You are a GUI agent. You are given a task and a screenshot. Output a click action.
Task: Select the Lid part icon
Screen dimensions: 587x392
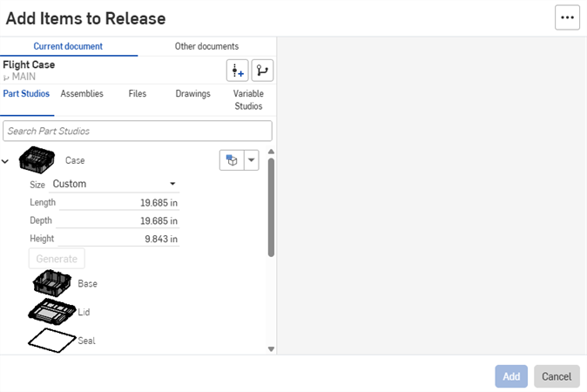pyautogui.click(x=51, y=312)
